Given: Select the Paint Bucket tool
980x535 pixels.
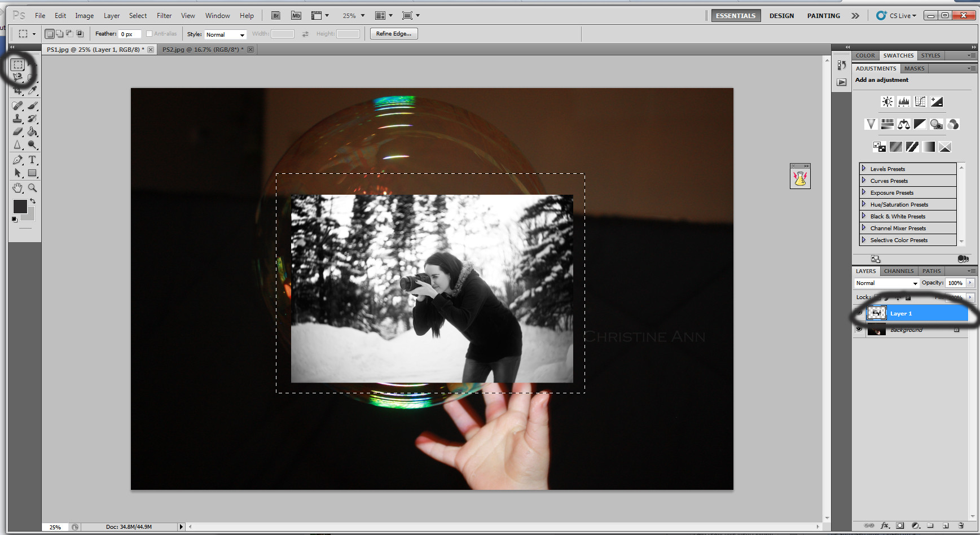Looking at the screenshot, I should click(x=33, y=131).
